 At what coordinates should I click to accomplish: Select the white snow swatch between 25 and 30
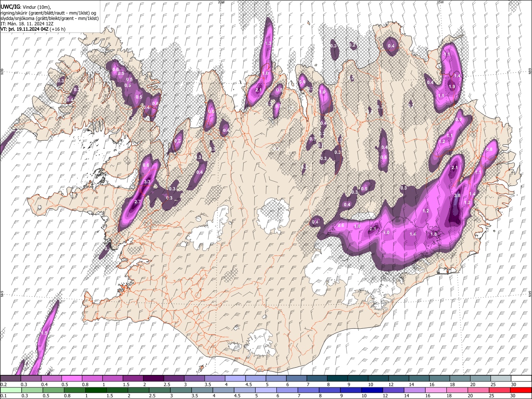click(501, 379)
